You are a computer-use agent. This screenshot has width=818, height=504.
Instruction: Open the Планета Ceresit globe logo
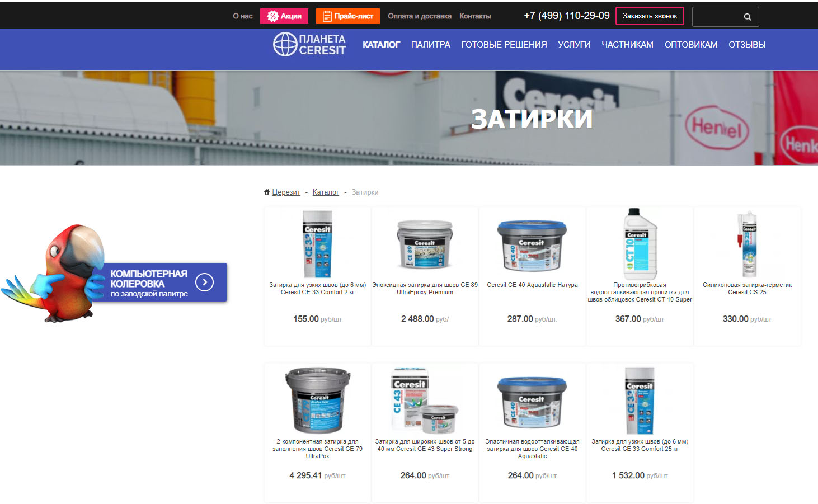(285, 44)
